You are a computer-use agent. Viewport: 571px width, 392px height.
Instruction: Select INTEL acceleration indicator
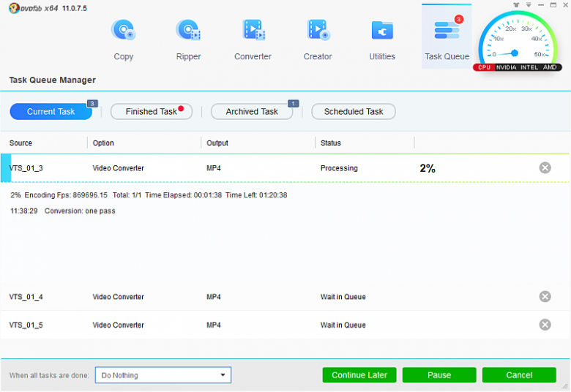(530, 67)
